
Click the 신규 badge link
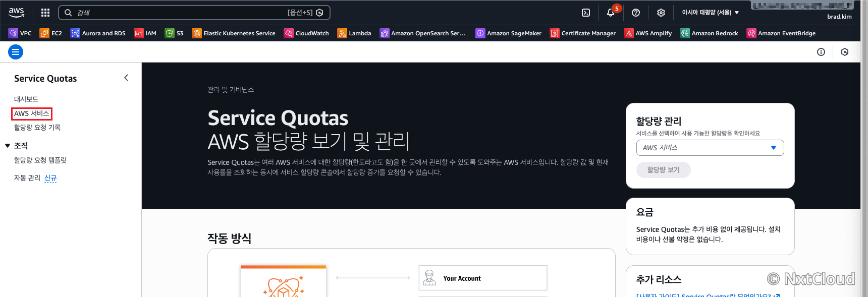[50, 178]
